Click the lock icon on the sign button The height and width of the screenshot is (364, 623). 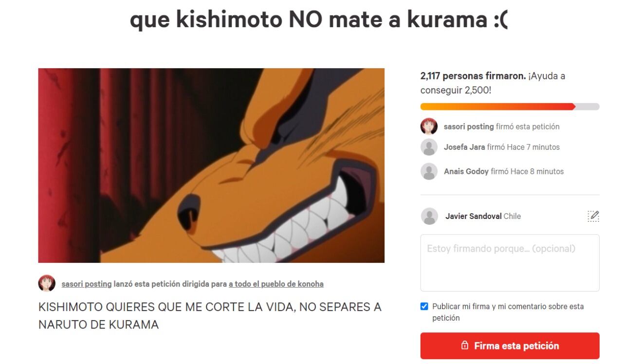pyautogui.click(x=465, y=346)
